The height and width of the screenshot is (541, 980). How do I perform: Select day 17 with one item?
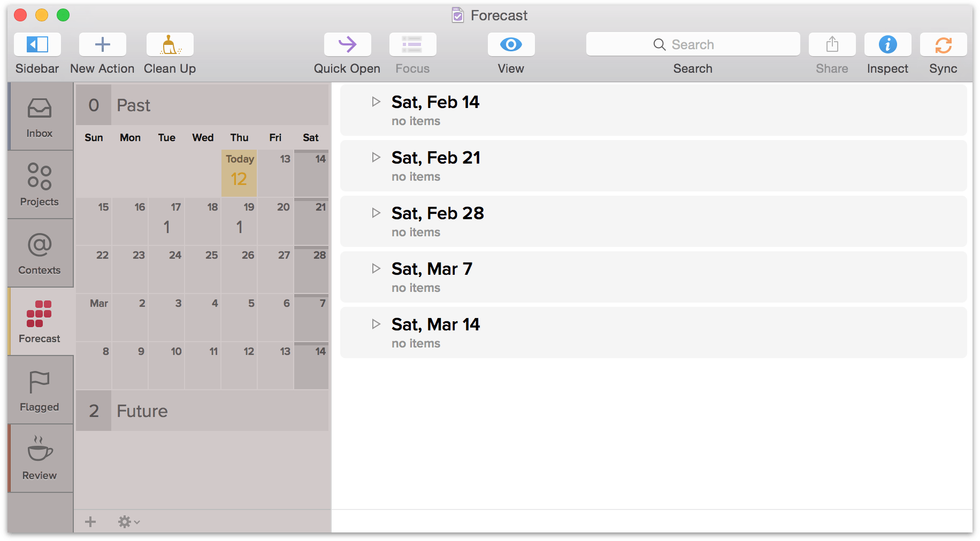coord(166,221)
